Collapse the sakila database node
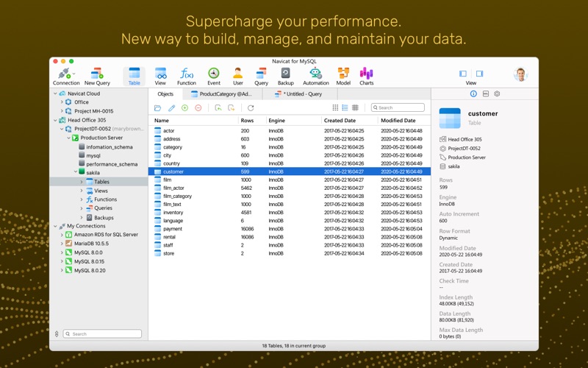Viewport: 588px width, 368px height. (76, 172)
